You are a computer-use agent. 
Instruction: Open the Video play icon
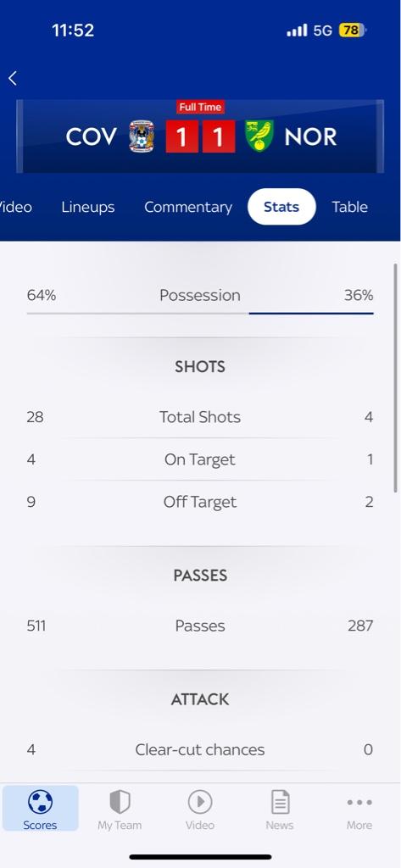tap(200, 802)
